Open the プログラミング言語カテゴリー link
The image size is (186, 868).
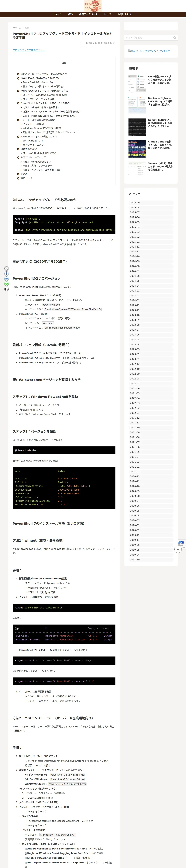pos(29,50)
